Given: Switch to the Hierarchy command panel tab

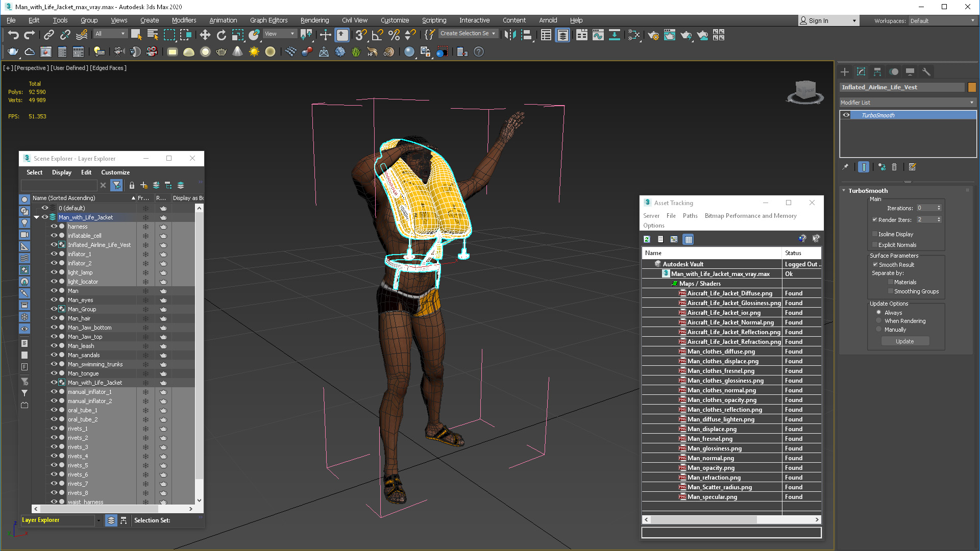Looking at the screenshot, I should coord(877,72).
